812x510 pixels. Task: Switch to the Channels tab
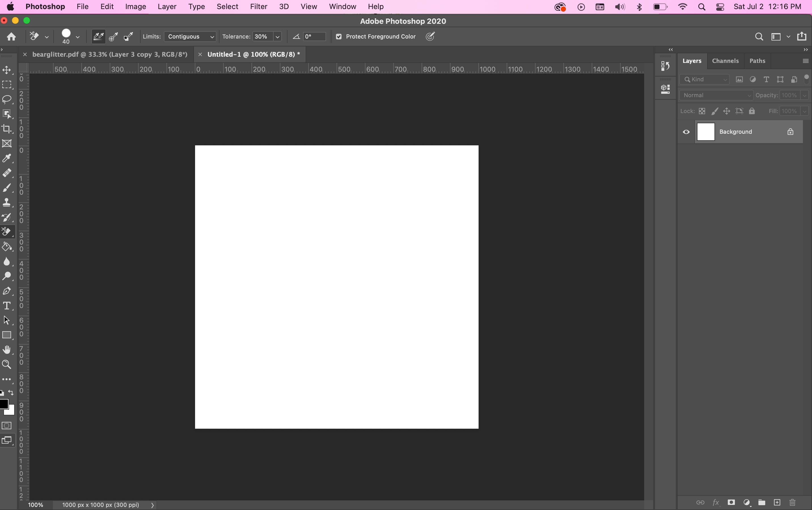click(x=725, y=61)
